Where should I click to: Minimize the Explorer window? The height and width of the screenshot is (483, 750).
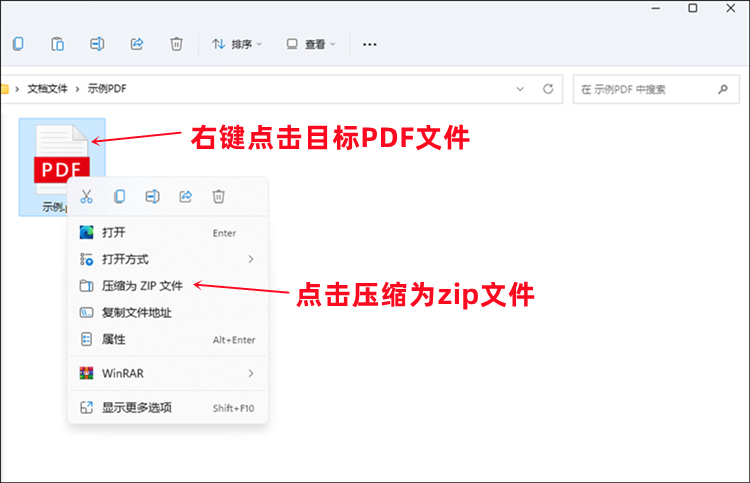pos(656,8)
